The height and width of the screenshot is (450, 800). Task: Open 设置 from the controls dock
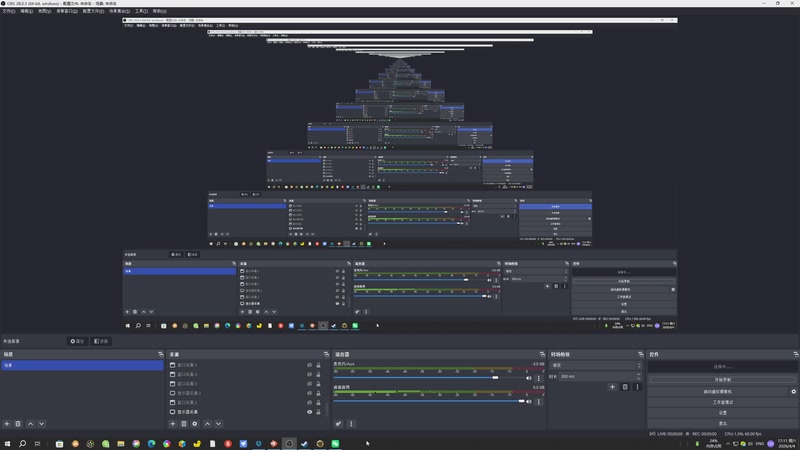click(x=722, y=413)
